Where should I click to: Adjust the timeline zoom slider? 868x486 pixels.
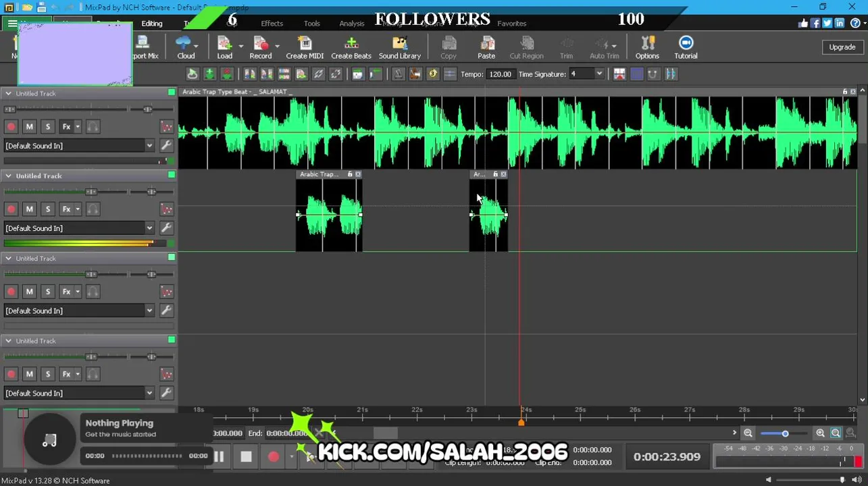[785, 433]
